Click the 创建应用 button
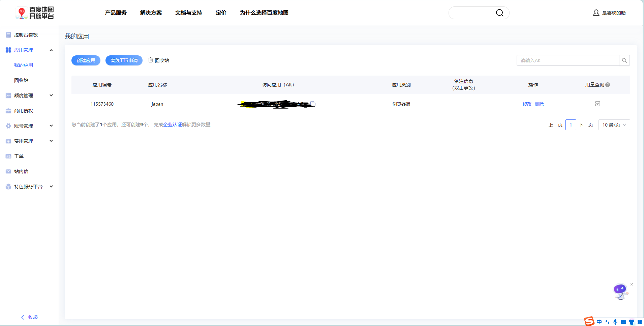The height and width of the screenshot is (326, 644). (x=86, y=60)
